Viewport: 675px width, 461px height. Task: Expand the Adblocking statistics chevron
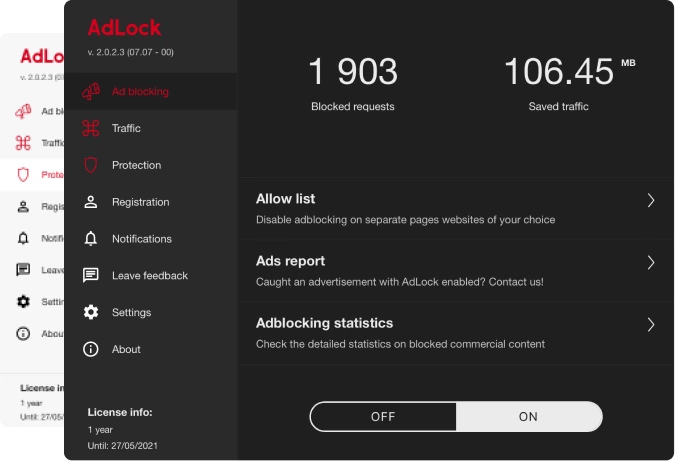click(650, 324)
